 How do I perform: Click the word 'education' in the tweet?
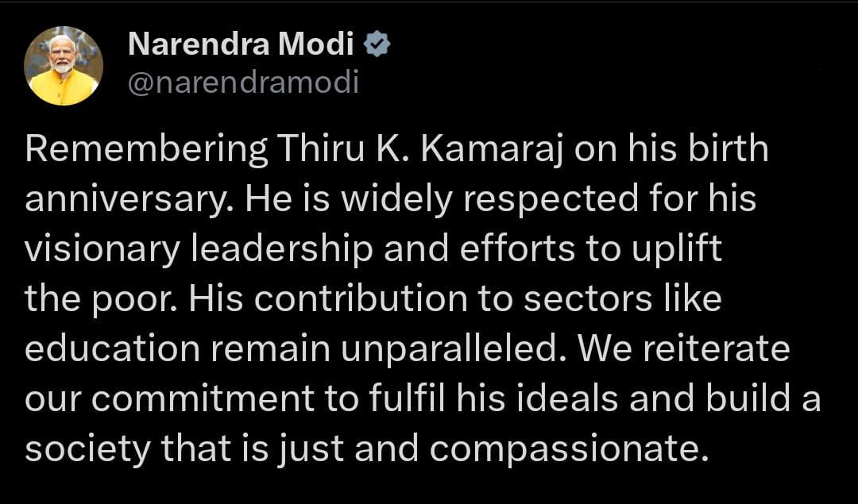pos(113,350)
